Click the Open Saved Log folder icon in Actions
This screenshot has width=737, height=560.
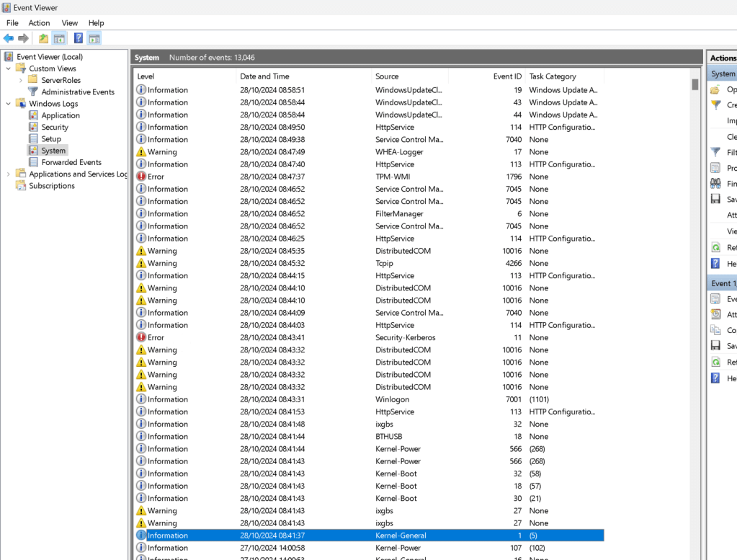coord(715,89)
